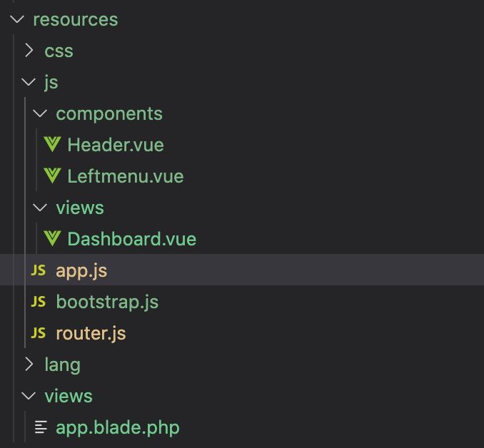The width and height of the screenshot is (484, 448).
Task: Expand the lang folder chevron
Action: [29, 364]
